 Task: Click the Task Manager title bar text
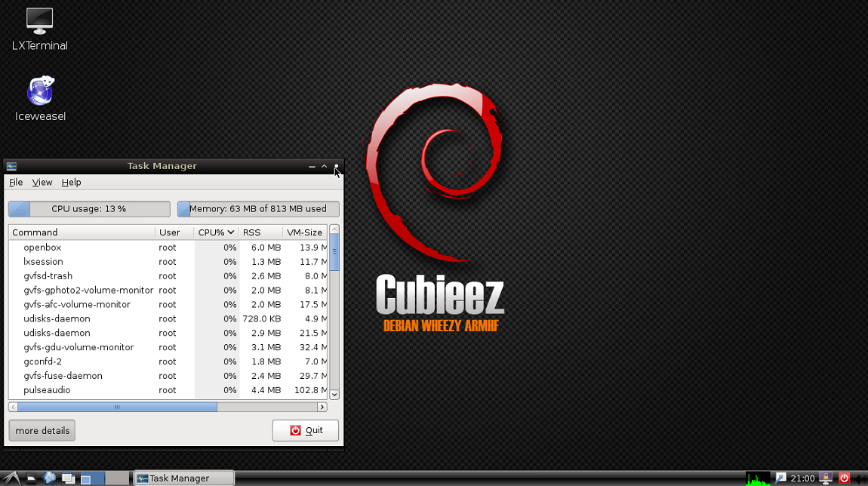[x=162, y=166]
